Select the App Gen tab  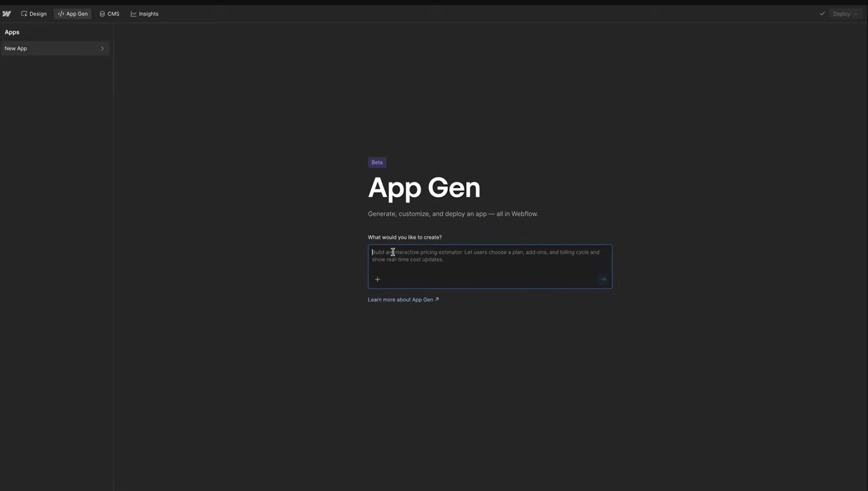coord(72,14)
